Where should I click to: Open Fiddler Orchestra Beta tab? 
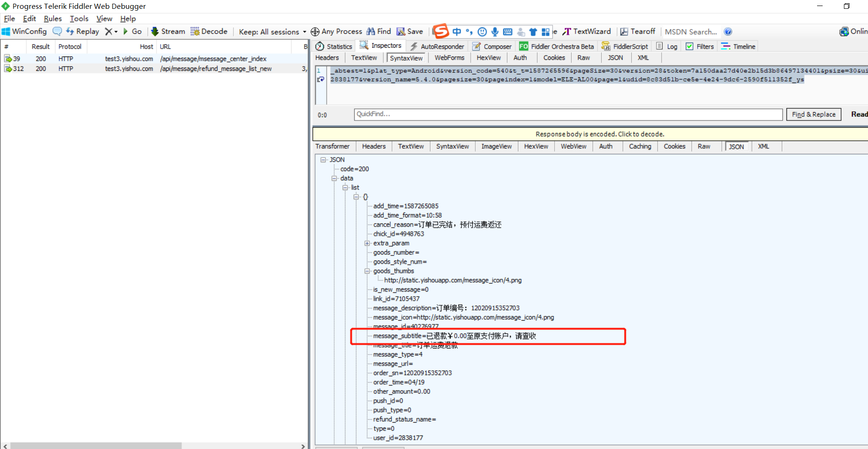tap(556, 46)
